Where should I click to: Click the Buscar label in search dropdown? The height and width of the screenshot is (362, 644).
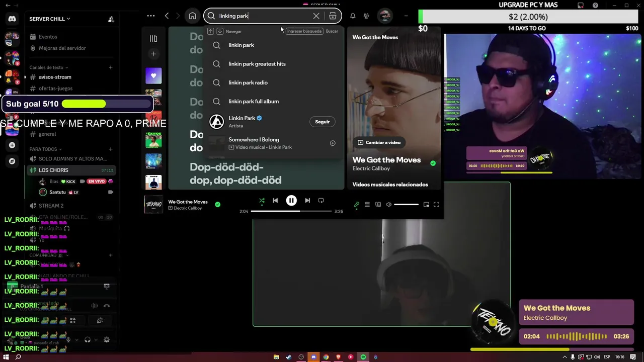point(332,31)
